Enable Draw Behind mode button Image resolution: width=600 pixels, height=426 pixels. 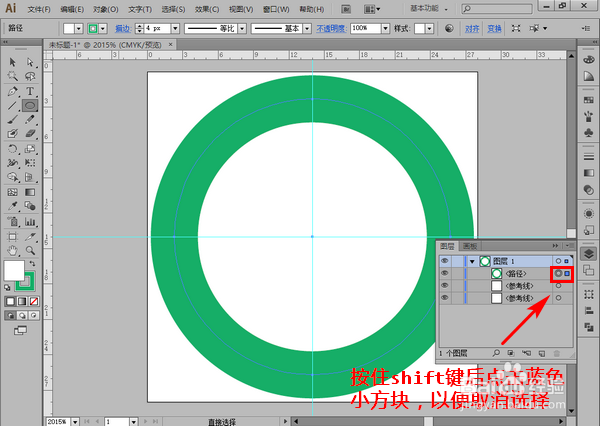[x=22, y=315]
